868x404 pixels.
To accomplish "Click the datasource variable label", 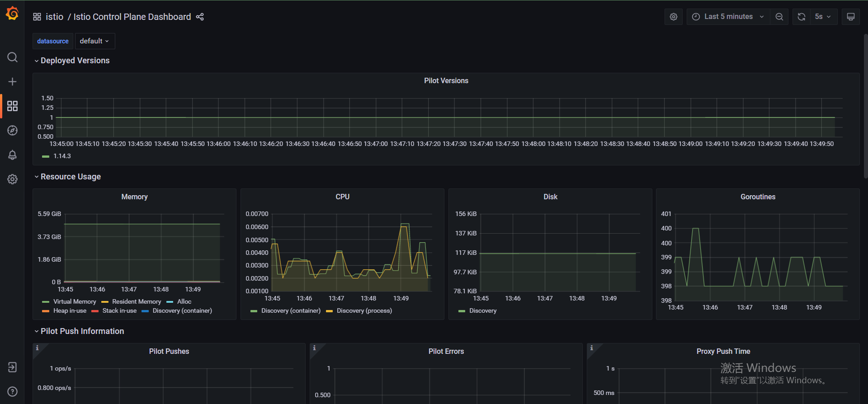I will [53, 41].
